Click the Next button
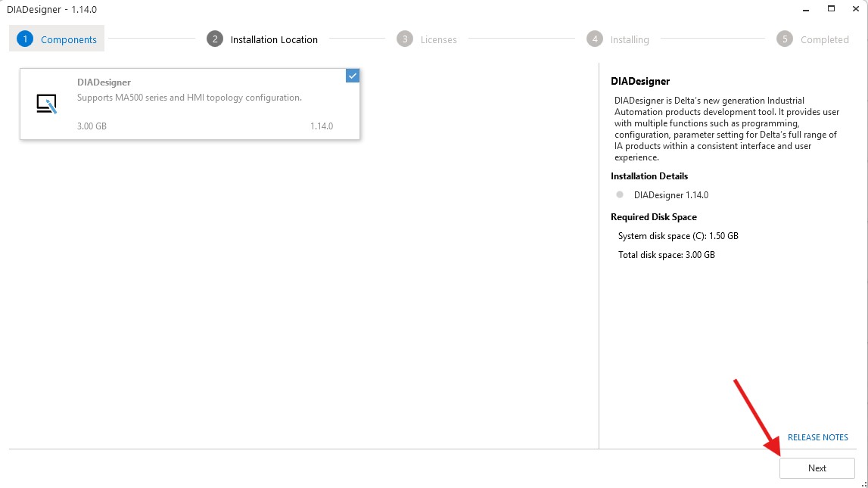This screenshot has width=868, height=488. (817, 468)
